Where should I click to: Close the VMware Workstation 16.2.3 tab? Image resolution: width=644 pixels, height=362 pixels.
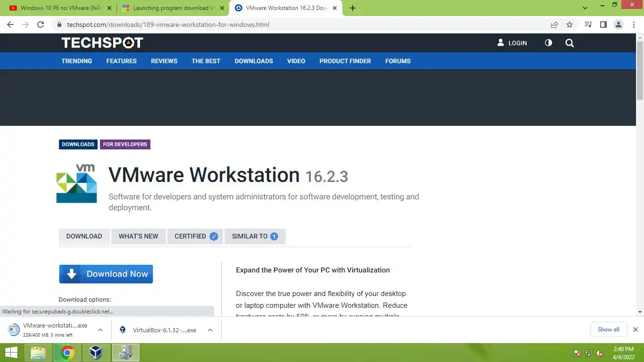[x=335, y=8]
